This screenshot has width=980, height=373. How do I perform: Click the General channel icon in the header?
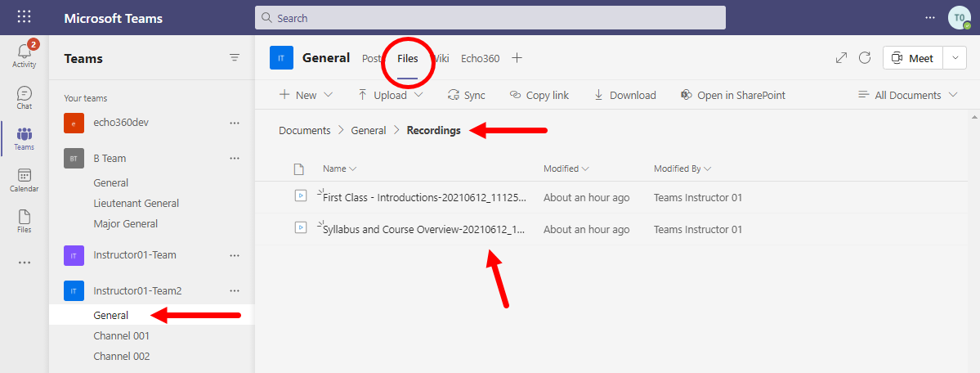[x=281, y=58]
